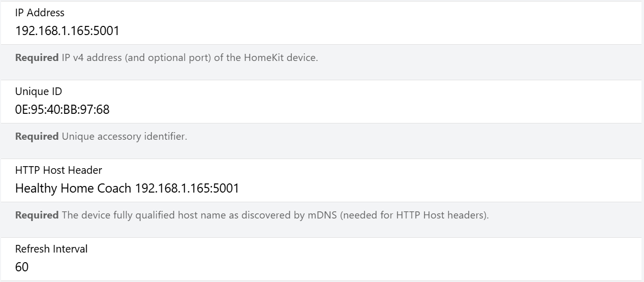Click the bold "Required" under HTTP Host Header
Screen dimensions: 644x282
tap(37, 215)
